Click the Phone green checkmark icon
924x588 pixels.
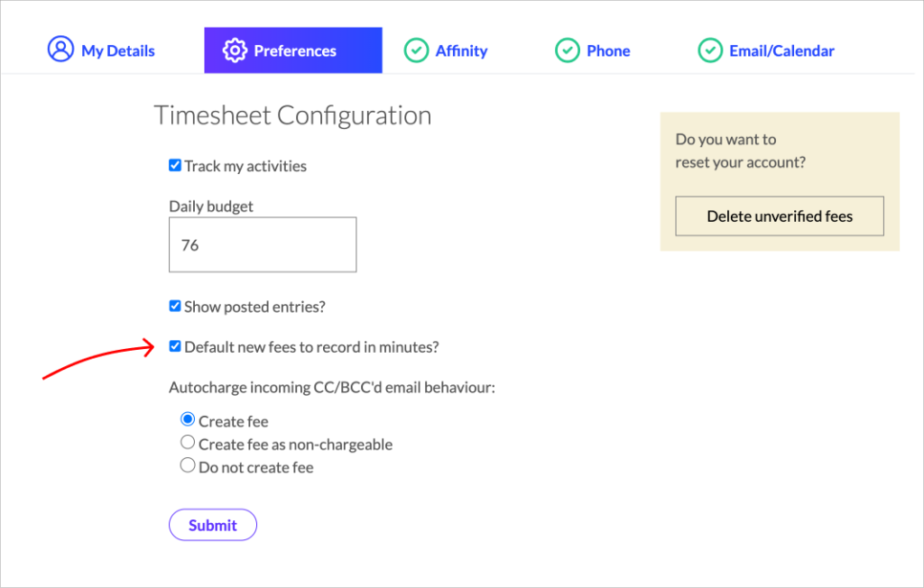567,51
